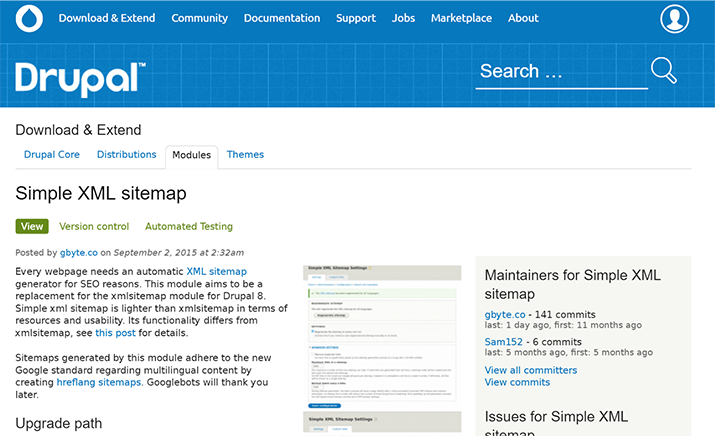This screenshot has width=715, height=436.
Task: Click View commits link
Action: point(518,382)
